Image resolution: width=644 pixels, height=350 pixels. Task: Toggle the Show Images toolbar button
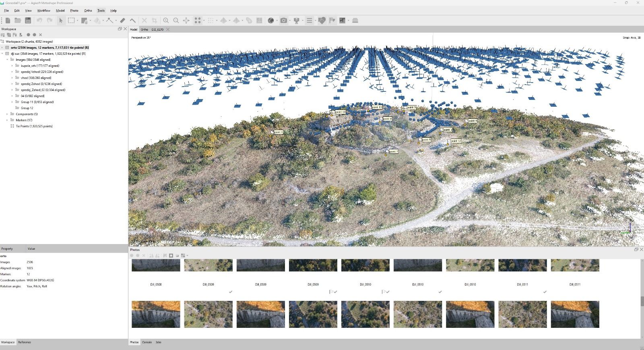(x=343, y=21)
